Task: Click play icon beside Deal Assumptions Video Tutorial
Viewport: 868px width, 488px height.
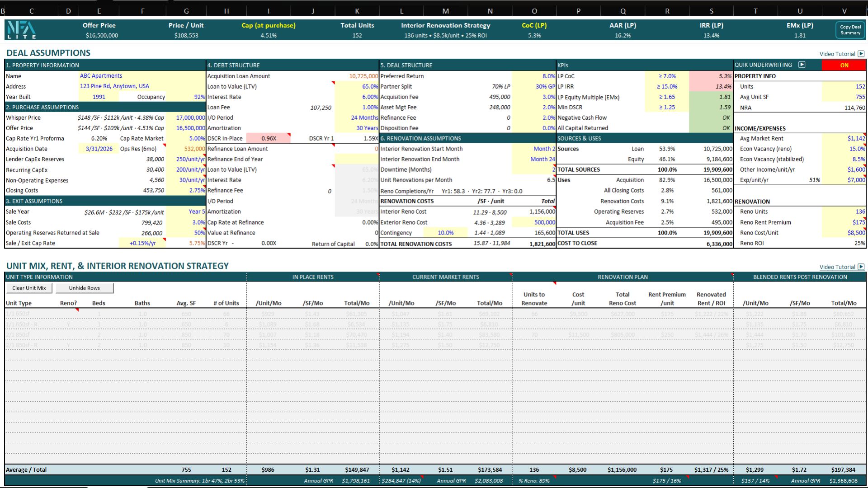Action: pyautogui.click(x=861, y=54)
